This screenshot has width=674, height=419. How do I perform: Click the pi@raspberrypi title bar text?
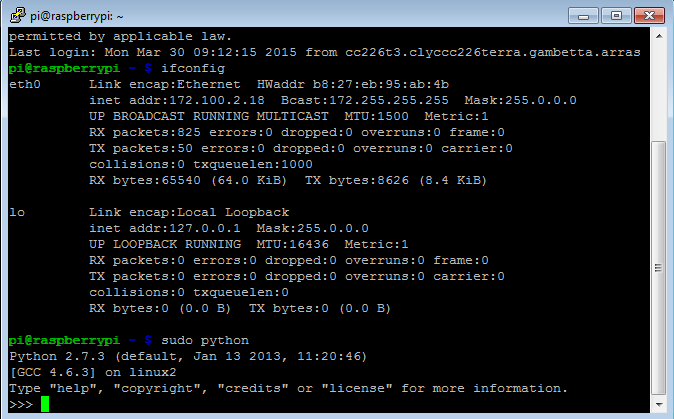point(77,16)
